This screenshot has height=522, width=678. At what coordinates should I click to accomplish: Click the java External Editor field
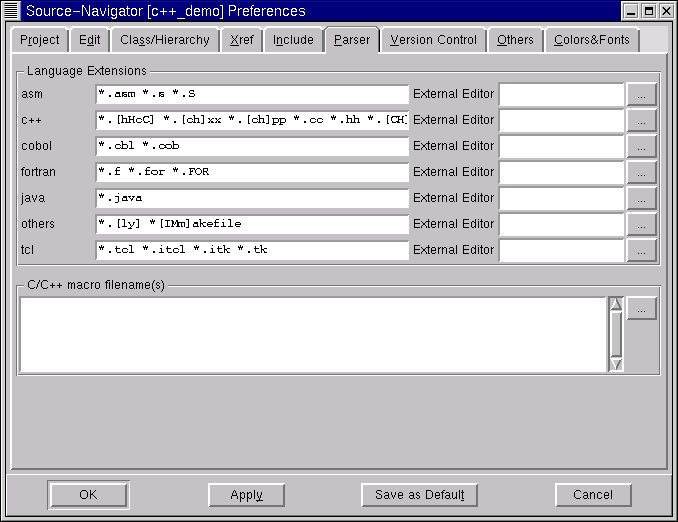pyautogui.click(x=562, y=198)
